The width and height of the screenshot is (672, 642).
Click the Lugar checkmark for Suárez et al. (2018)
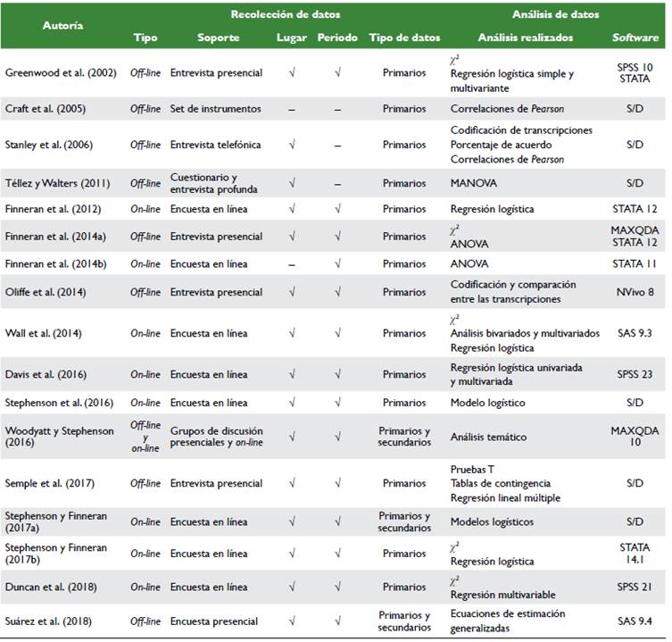[293, 621]
